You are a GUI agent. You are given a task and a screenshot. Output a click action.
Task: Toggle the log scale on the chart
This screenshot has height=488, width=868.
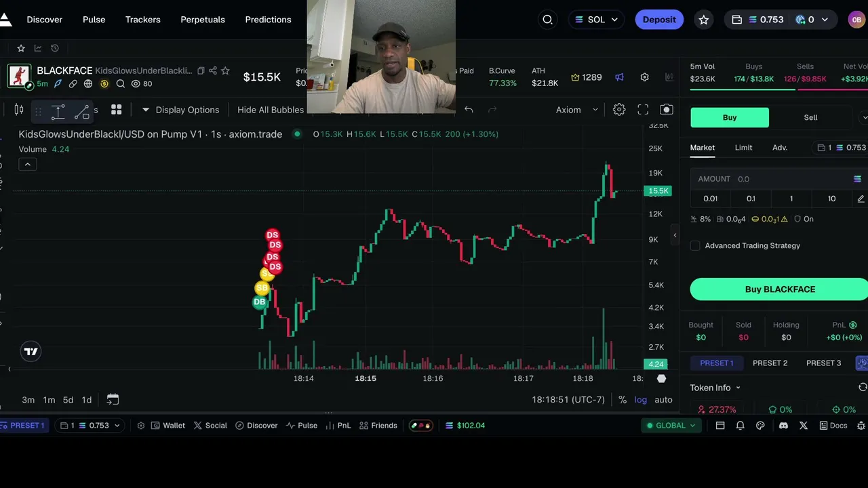click(641, 400)
